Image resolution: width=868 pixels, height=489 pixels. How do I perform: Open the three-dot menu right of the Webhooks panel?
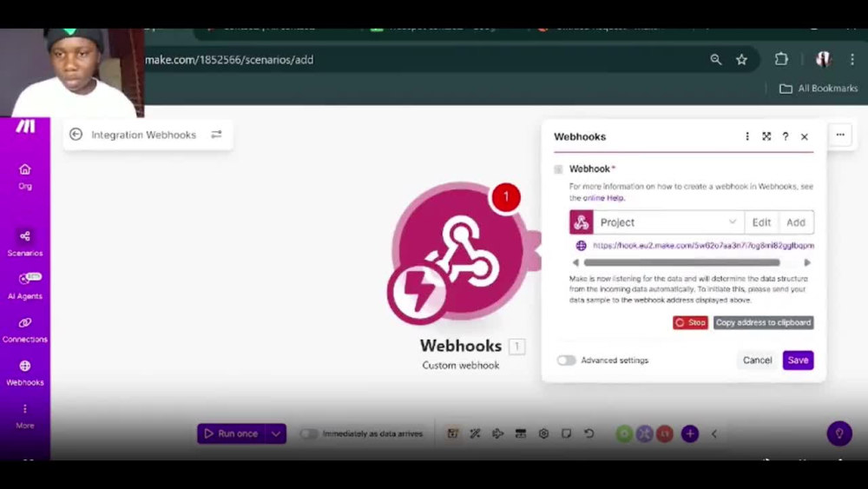click(x=840, y=135)
